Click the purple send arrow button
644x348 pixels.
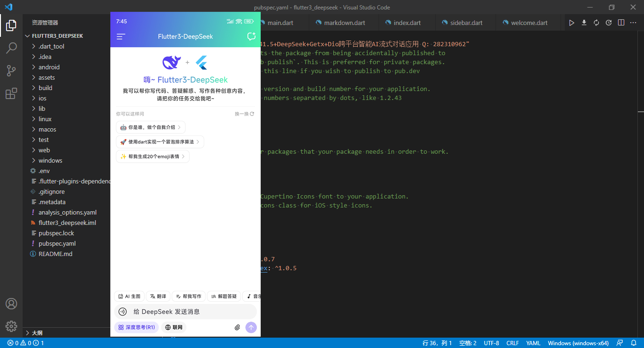click(251, 327)
